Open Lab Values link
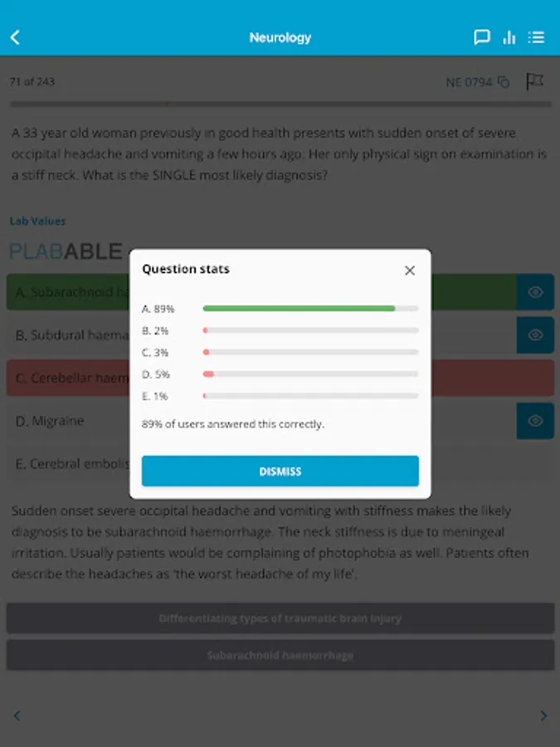 [37, 221]
